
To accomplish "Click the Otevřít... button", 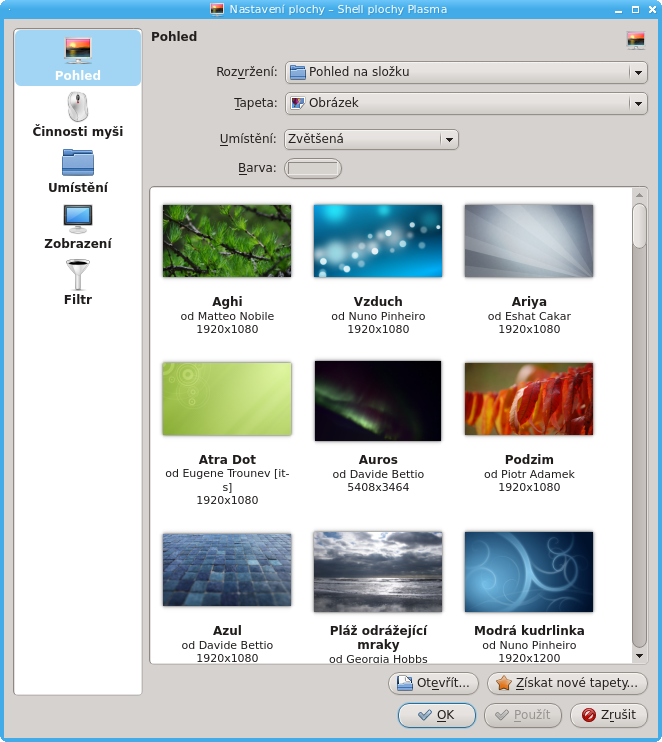I will pos(433,683).
